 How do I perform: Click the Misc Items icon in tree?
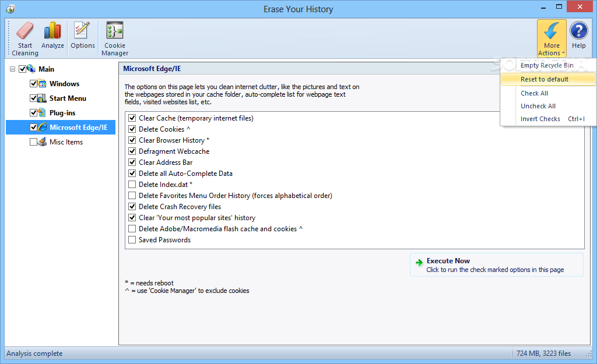[42, 142]
